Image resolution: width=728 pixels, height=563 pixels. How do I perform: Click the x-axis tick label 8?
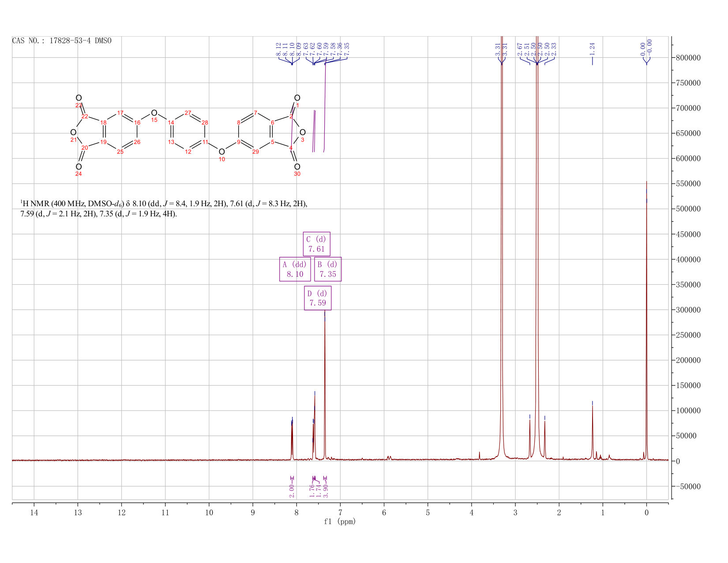coord(296,512)
